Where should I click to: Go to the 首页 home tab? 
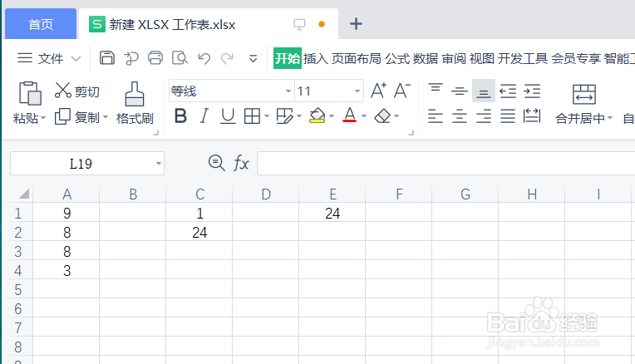(41, 24)
